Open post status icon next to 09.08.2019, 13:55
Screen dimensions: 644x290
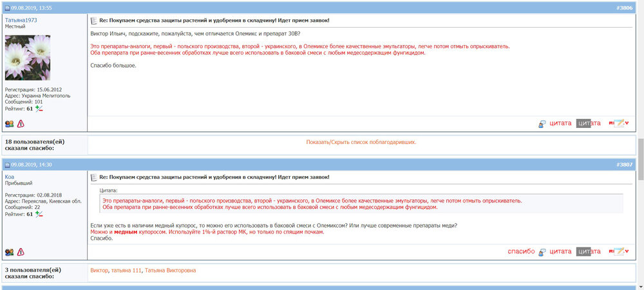pyautogui.click(x=7, y=8)
